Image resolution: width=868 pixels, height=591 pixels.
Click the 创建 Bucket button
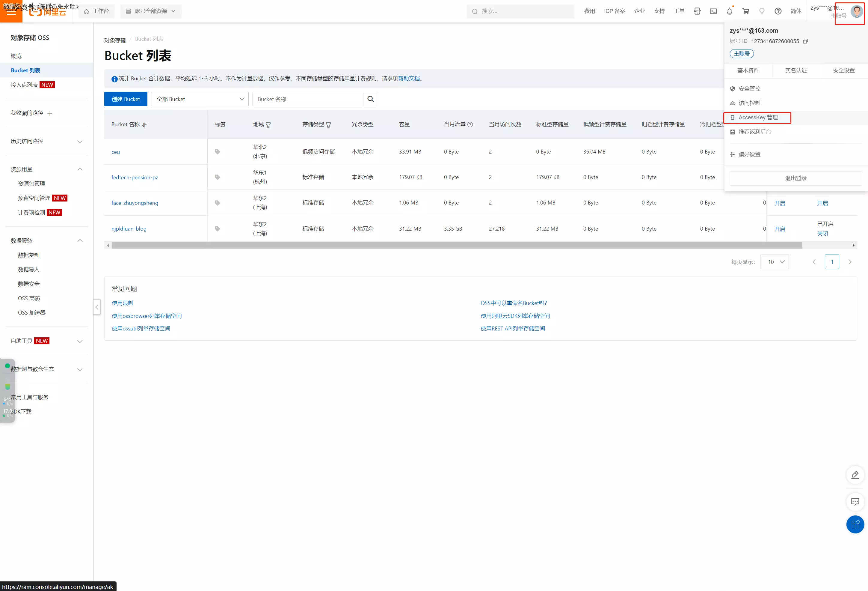pyautogui.click(x=126, y=99)
